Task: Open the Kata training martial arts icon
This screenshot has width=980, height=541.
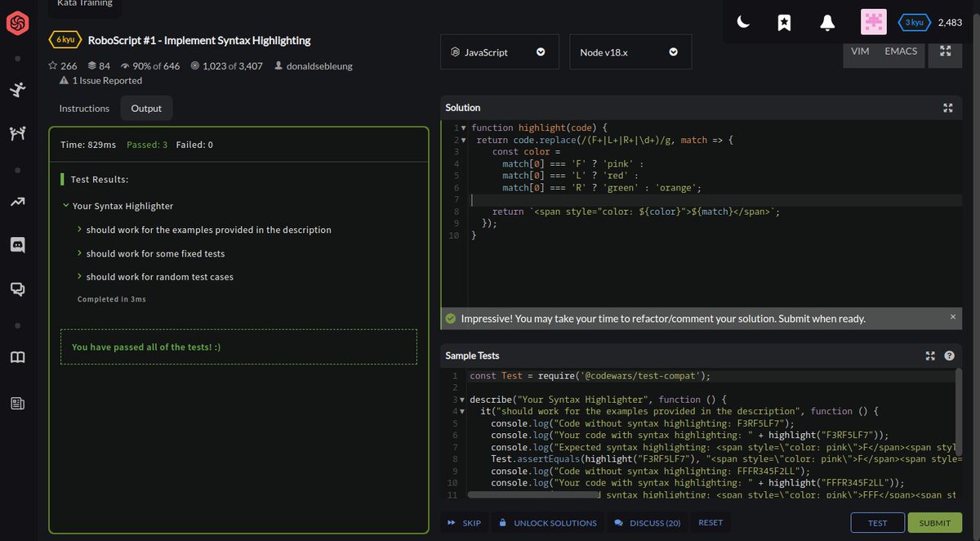Action: (x=17, y=90)
